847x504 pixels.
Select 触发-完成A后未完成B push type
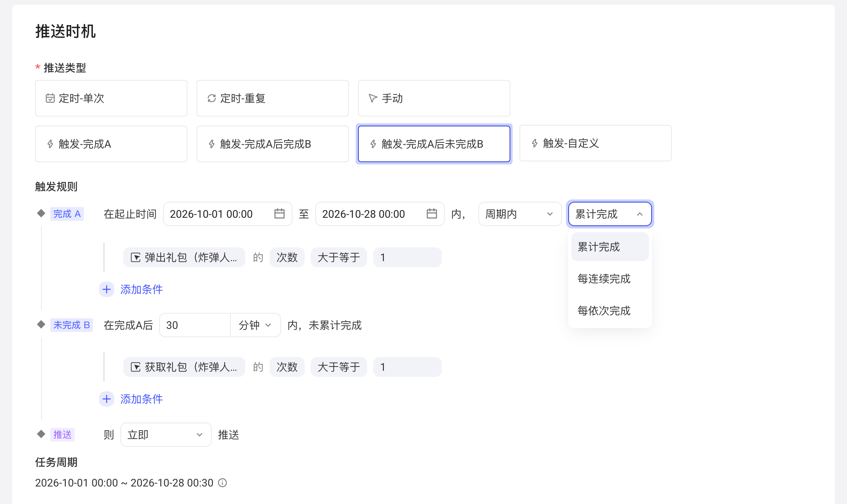434,144
